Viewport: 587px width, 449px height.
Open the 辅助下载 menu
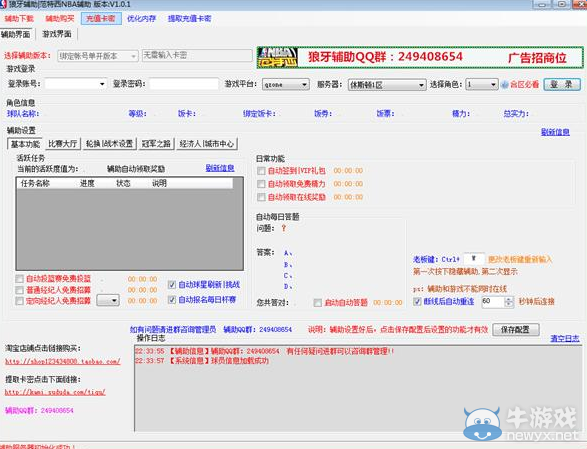click(x=19, y=19)
